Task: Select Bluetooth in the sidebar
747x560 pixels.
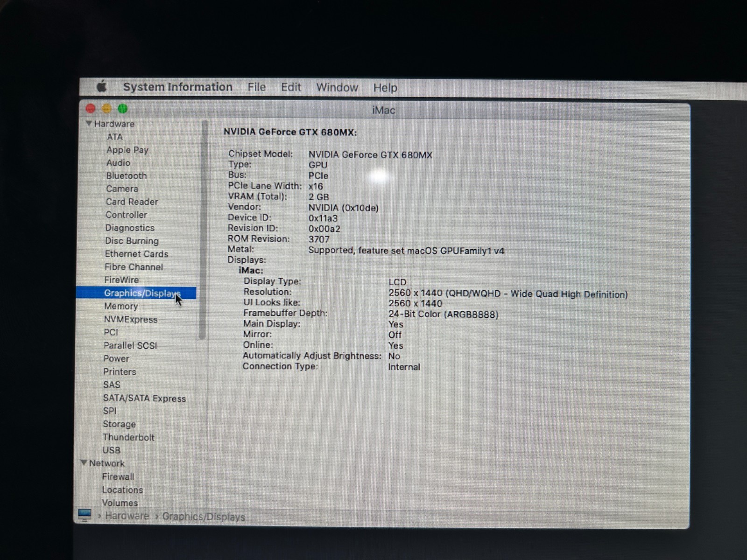Action: point(126,176)
